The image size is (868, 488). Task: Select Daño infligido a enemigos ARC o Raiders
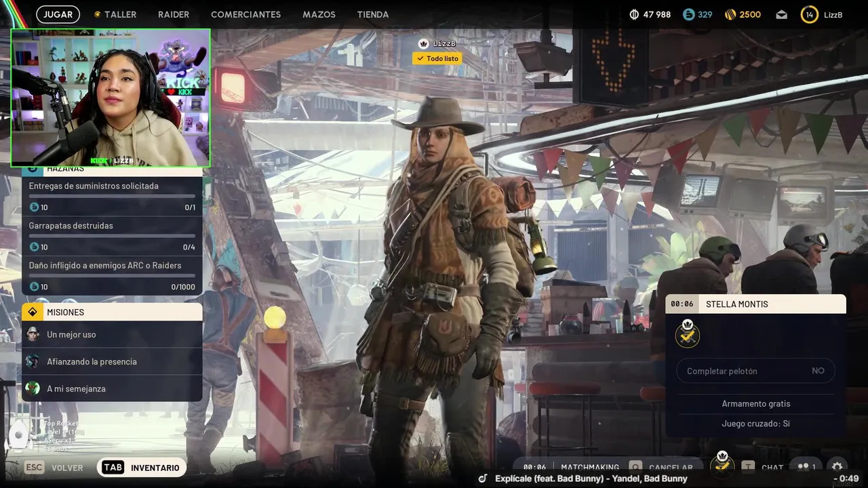click(x=112, y=276)
